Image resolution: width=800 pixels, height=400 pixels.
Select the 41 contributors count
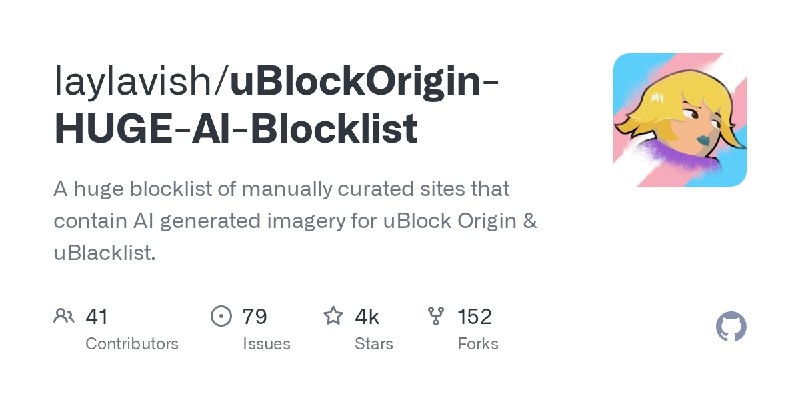pos(97,317)
